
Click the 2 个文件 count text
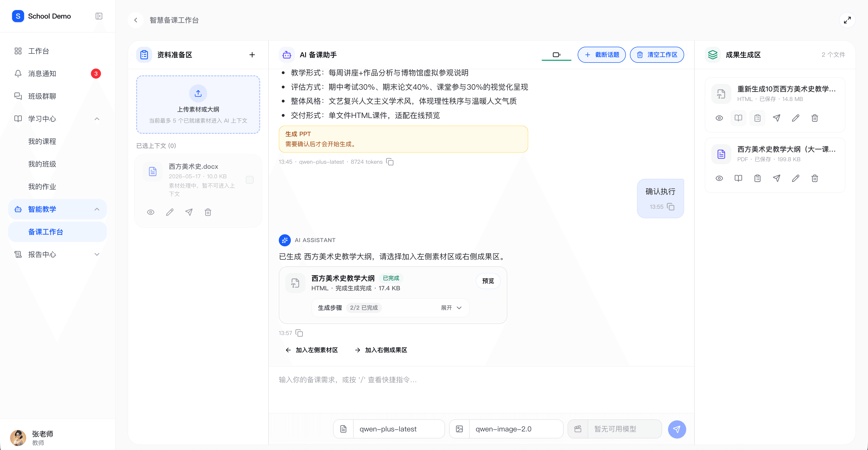833,54
